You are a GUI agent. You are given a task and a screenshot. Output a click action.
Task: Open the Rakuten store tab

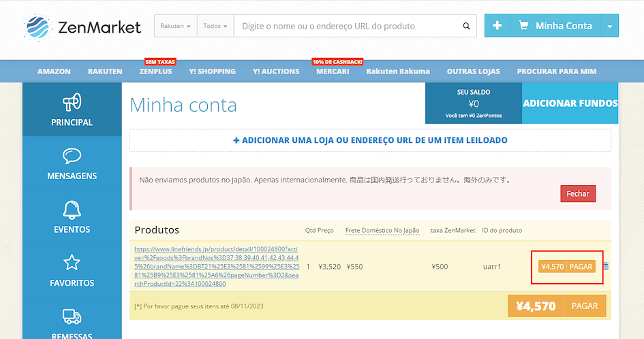click(105, 71)
